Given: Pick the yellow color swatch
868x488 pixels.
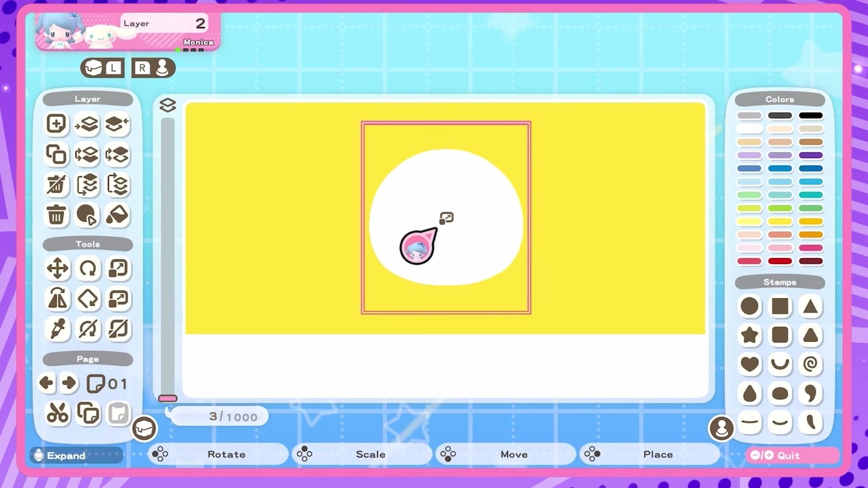Looking at the screenshot, I should (x=780, y=221).
